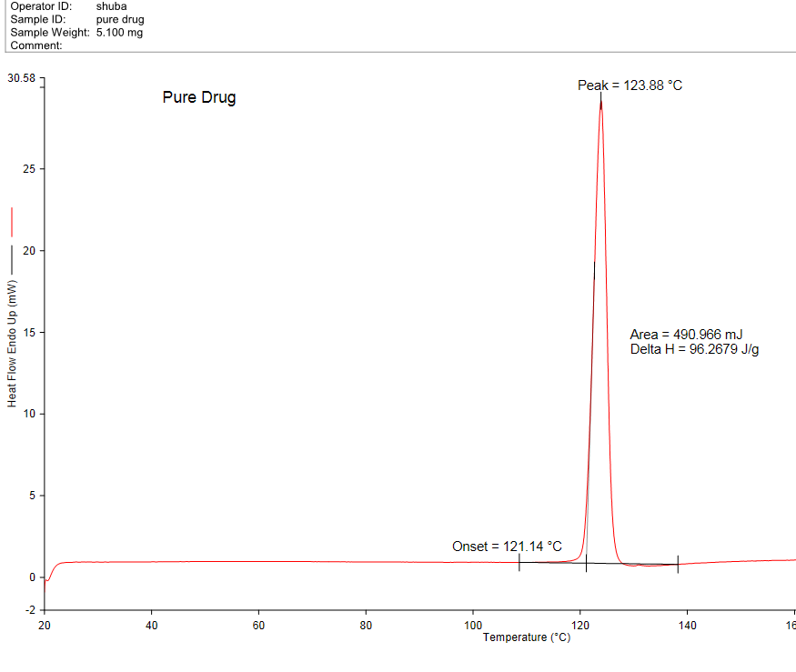The image size is (796, 672).
Task: Click the Operator ID value "shuba"
Action: pyautogui.click(x=111, y=6)
